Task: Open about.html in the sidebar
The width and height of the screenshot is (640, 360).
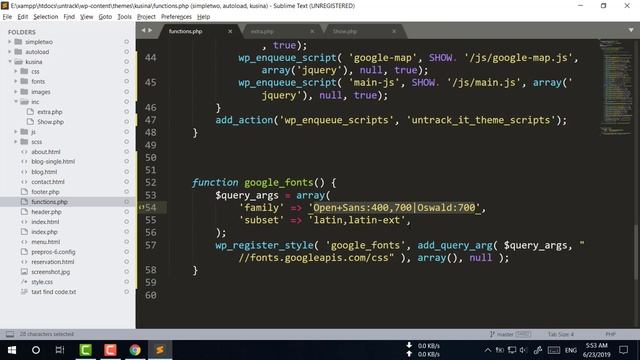Action: pyautogui.click(x=46, y=152)
